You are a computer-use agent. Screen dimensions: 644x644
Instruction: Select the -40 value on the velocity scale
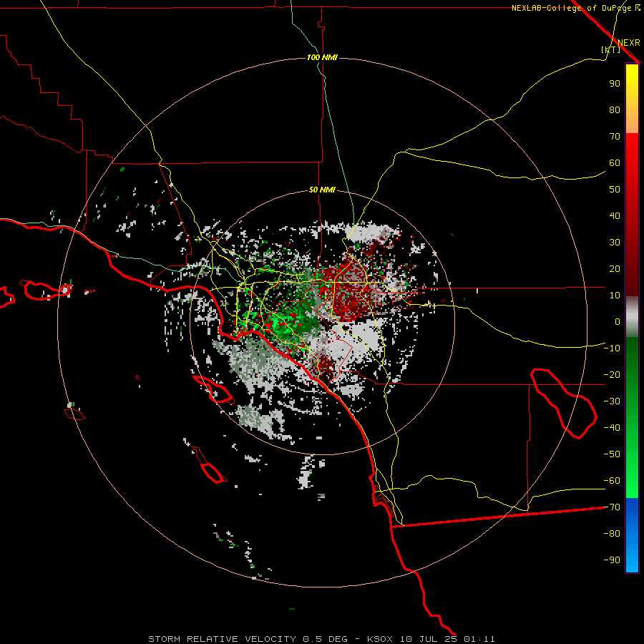(612, 428)
